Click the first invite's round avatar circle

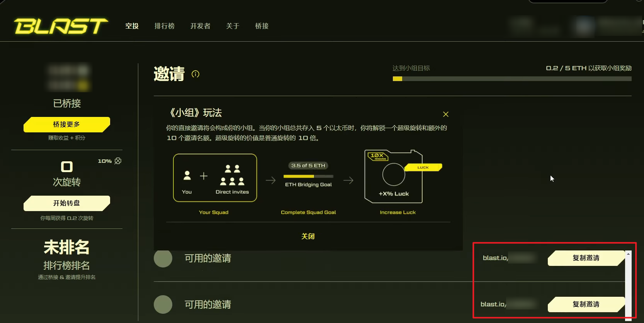tap(163, 258)
